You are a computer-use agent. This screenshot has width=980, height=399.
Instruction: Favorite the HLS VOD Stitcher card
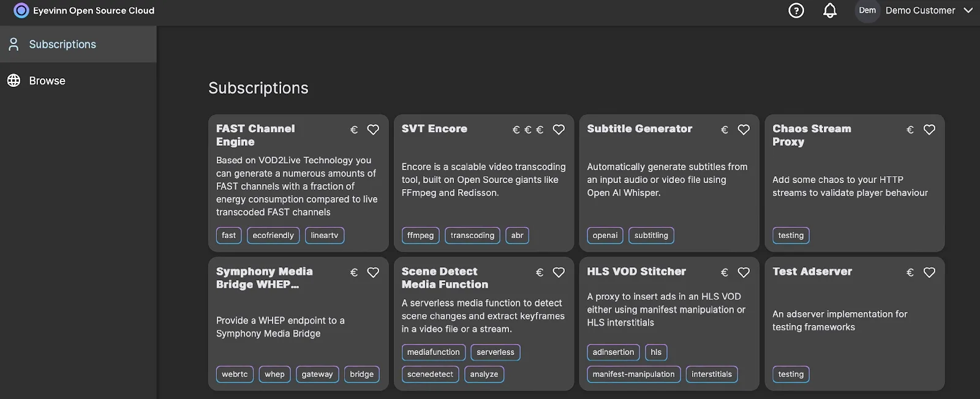tap(744, 272)
